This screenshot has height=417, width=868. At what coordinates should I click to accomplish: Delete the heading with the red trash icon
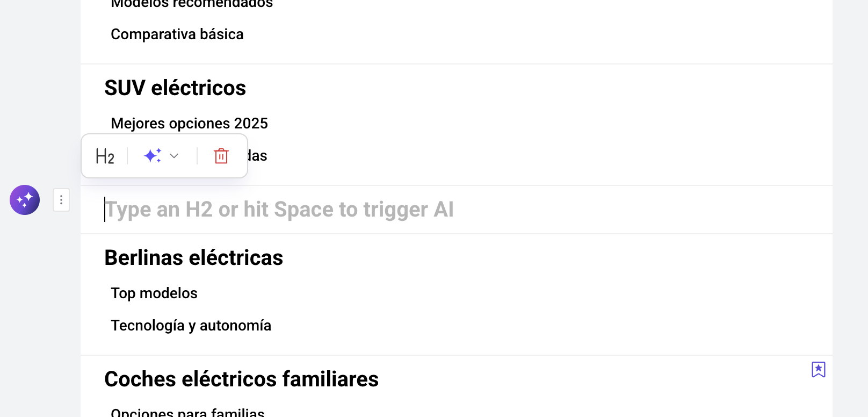(x=221, y=156)
